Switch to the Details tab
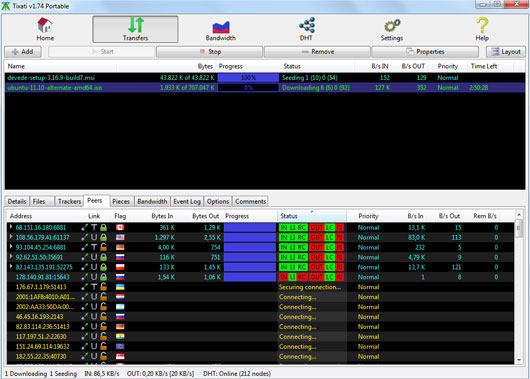This screenshot has width=530, height=379. point(17,202)
